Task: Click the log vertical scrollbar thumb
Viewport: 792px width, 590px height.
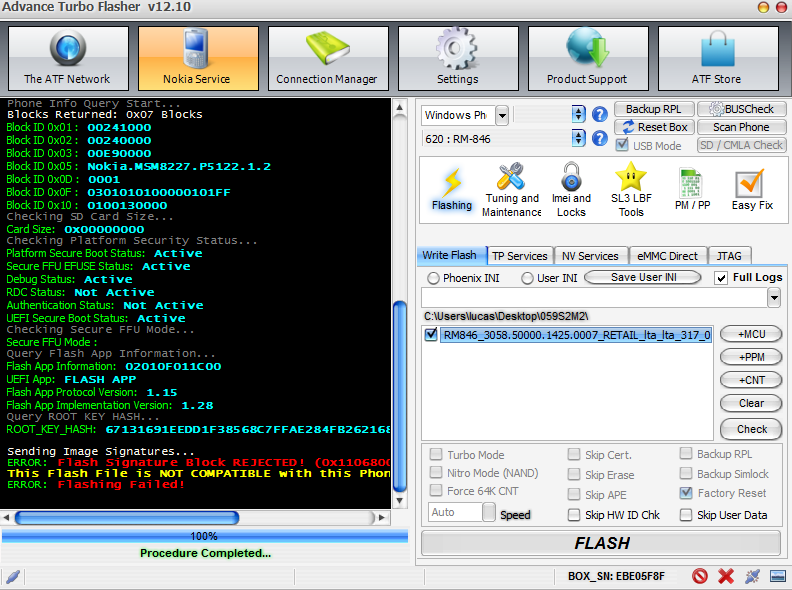Action: 400,397
